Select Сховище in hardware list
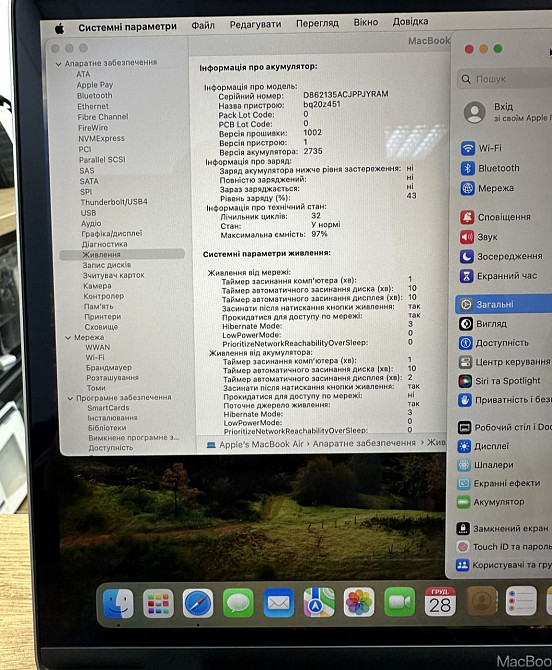The height and width of the screenshot is (670, 552). pyautogui.click(x=101, y=326)
